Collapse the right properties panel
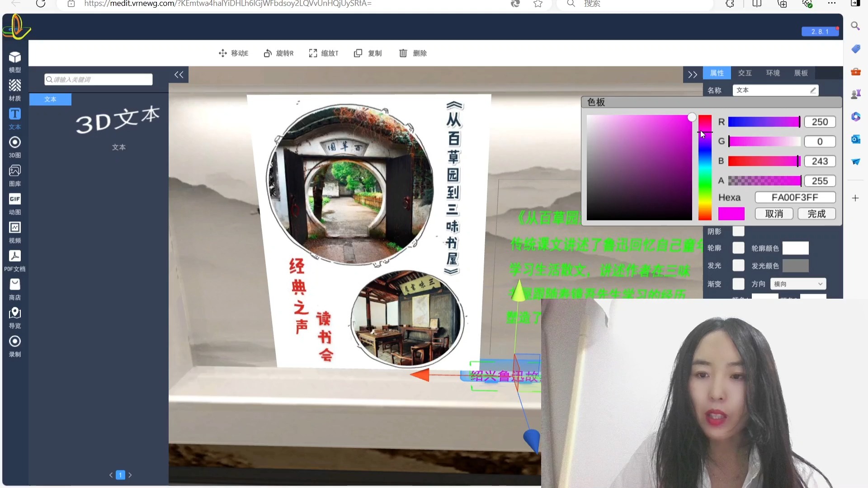868x488 pixels. [x=693, y=75]
